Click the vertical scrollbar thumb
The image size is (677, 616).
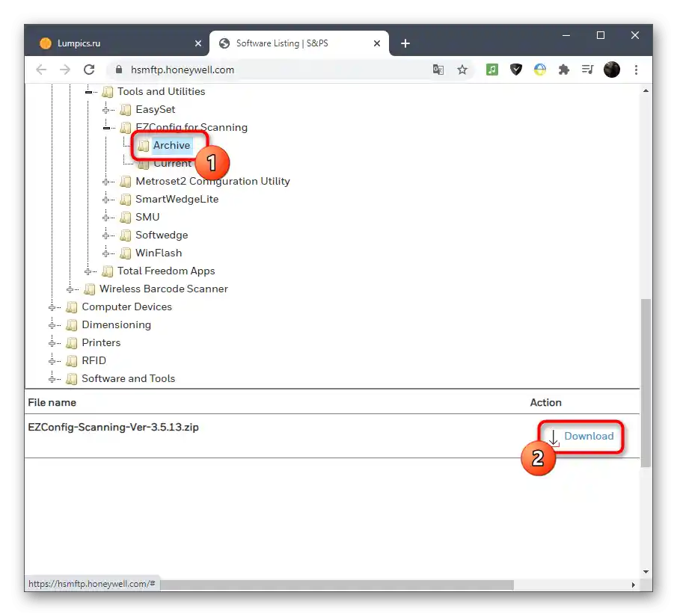646,383
